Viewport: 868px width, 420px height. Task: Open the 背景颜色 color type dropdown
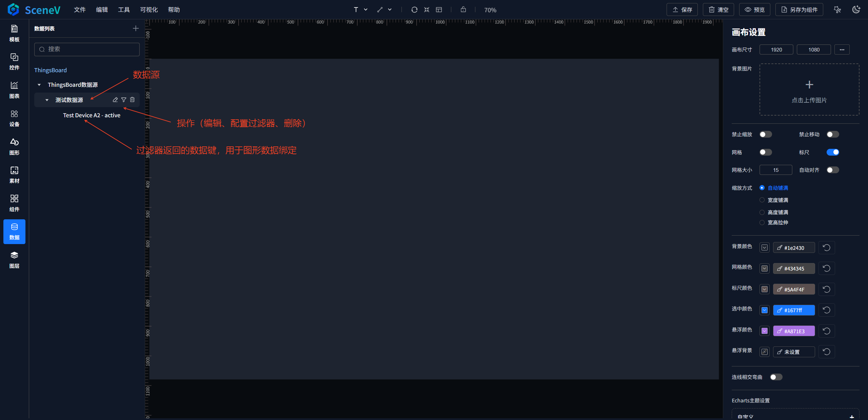coord(765,247)
